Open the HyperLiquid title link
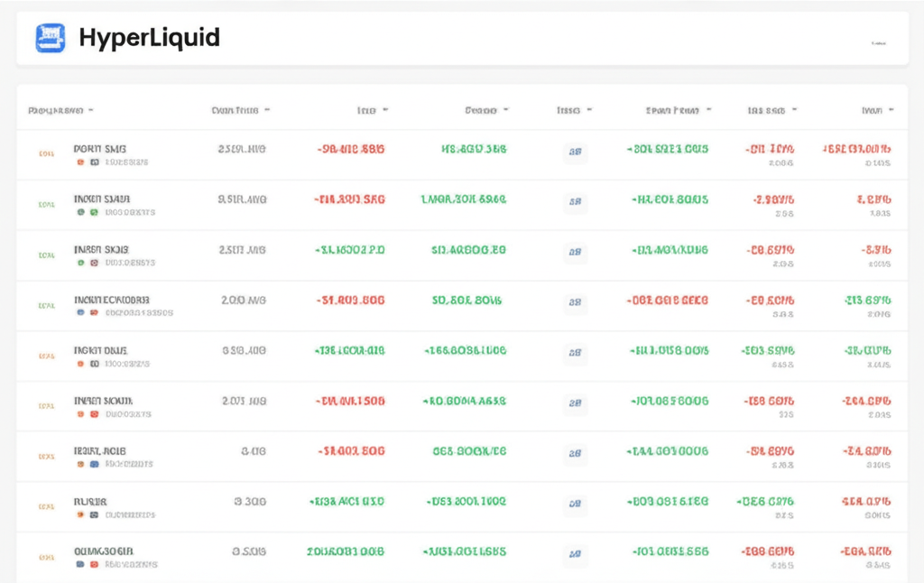Viewport: 924px width, 583px height. pos(149,38)
